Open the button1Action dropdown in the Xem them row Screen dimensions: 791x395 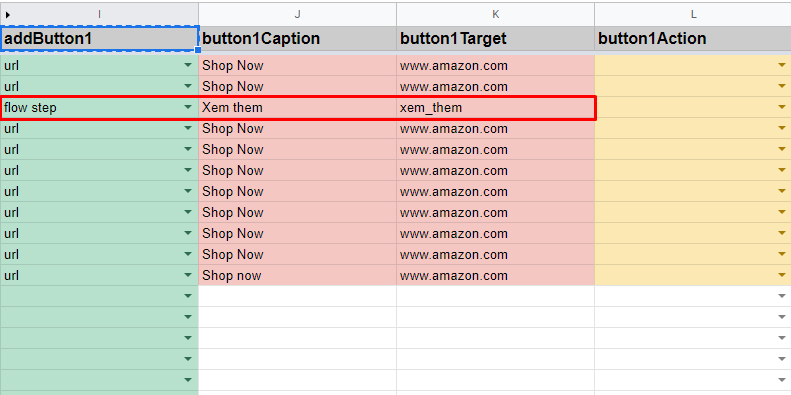tap(782, 107)
